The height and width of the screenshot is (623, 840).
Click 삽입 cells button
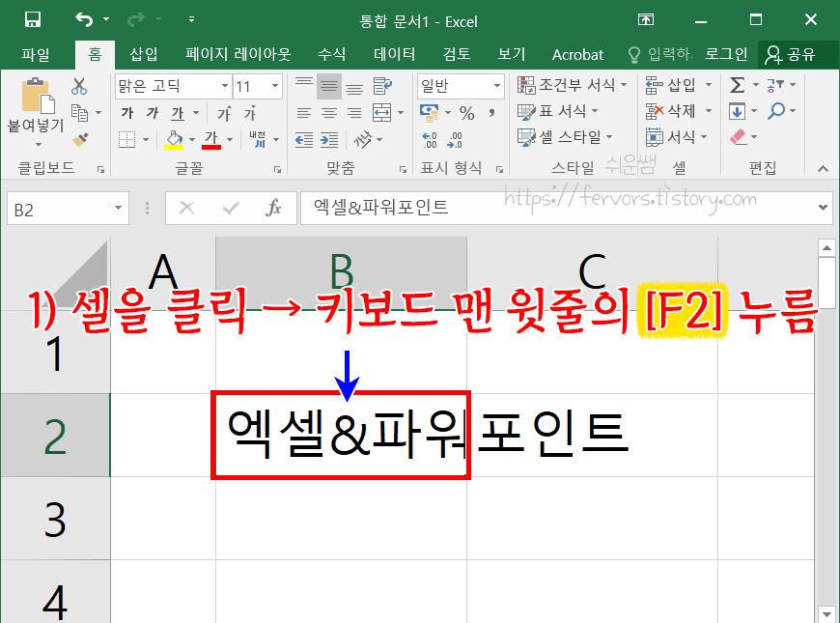671,85
